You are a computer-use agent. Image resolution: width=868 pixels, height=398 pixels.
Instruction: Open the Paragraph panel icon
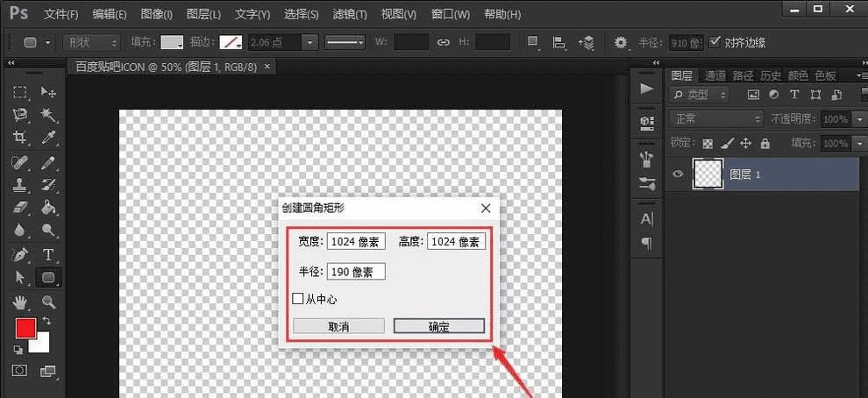(x=646, y=243)
